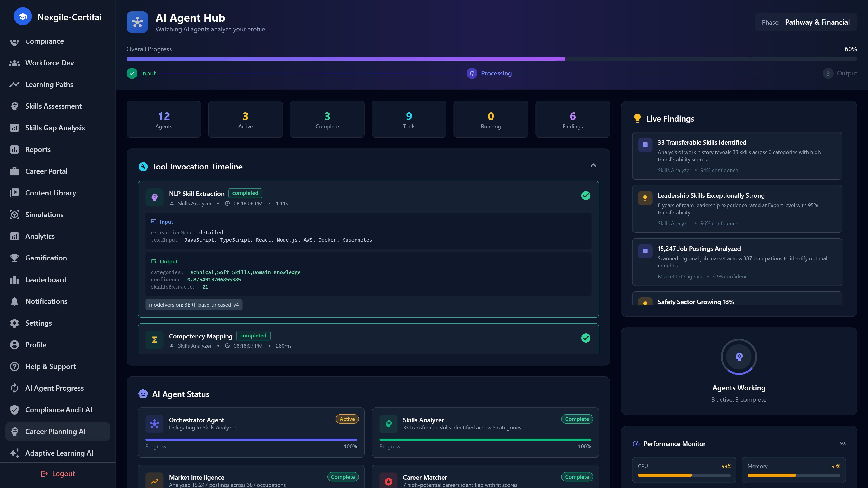
Task: Select the Adaptive Learning AI sparkle icon
Action: [14, 453]
